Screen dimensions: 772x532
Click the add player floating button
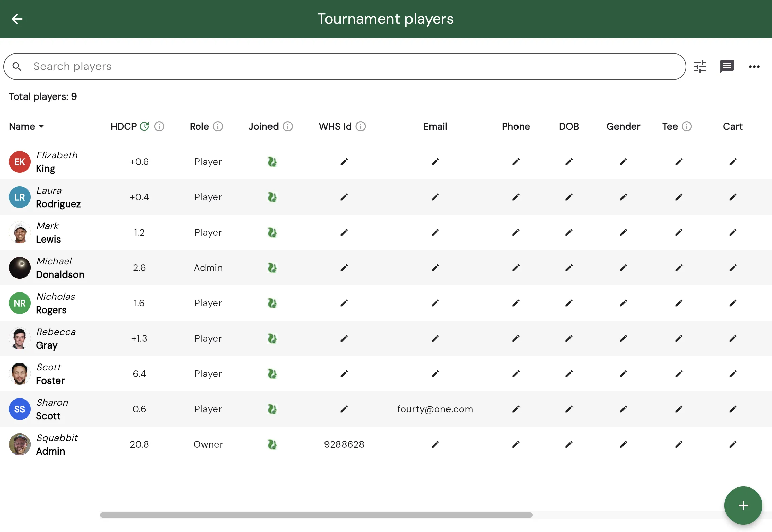click(743, 505)
